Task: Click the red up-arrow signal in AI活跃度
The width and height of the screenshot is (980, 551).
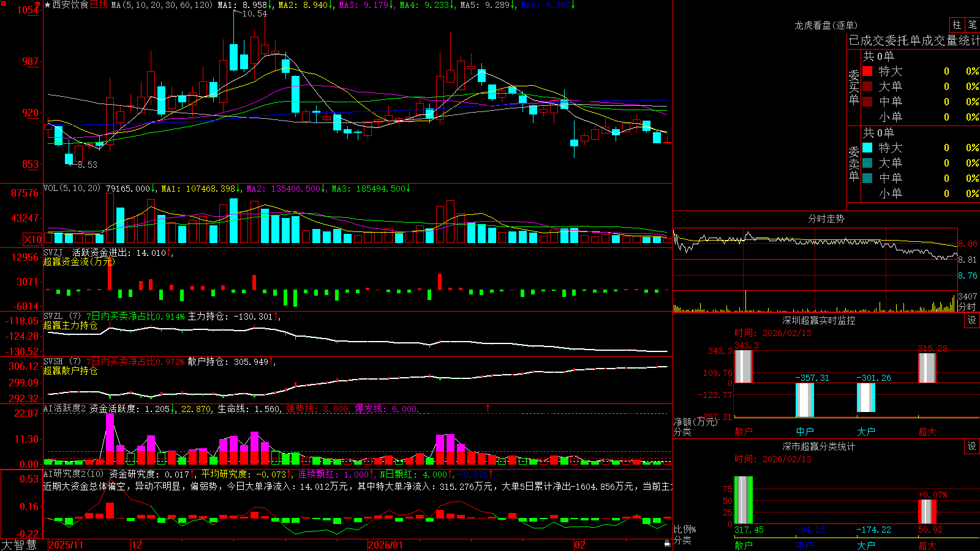Action: coord(488,408)
